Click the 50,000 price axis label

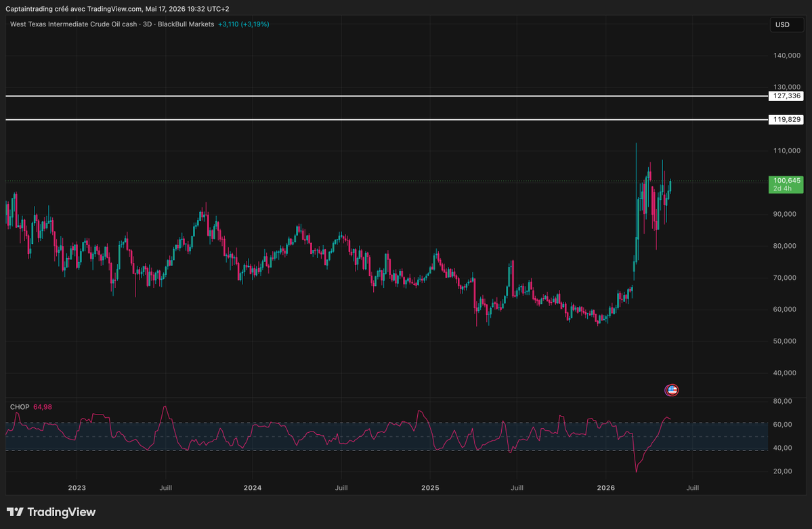[784, 341]
